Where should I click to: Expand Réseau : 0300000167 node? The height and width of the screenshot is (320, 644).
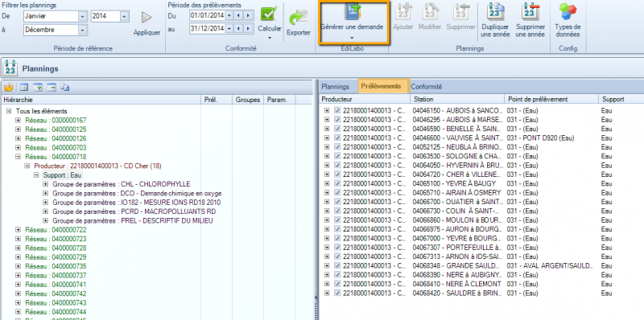(18, 121)
